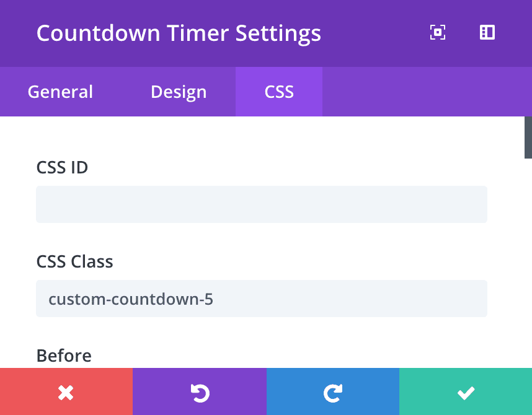This screenshot has width=532, height=415.
Task: Switch to the General tab
Action: (60, 92)
